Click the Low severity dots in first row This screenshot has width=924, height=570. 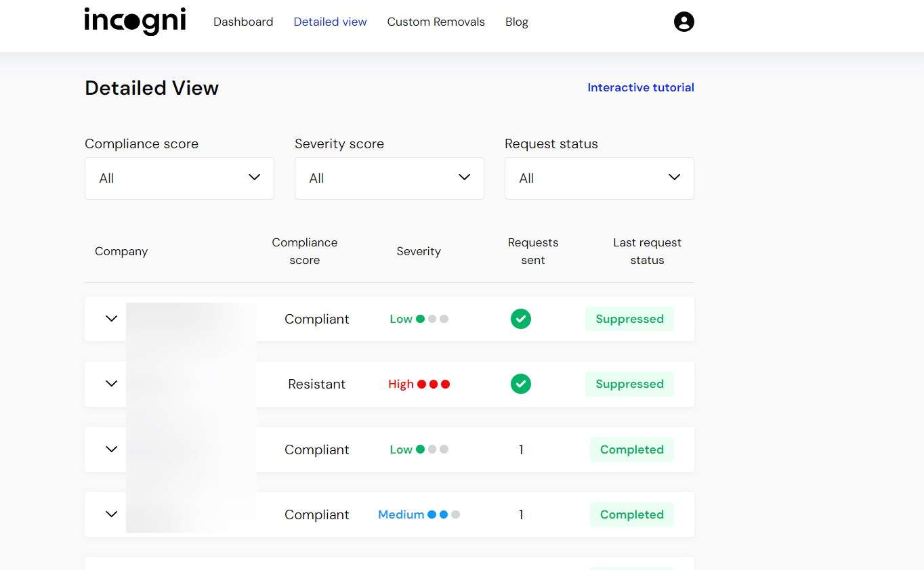pos(432,319)
